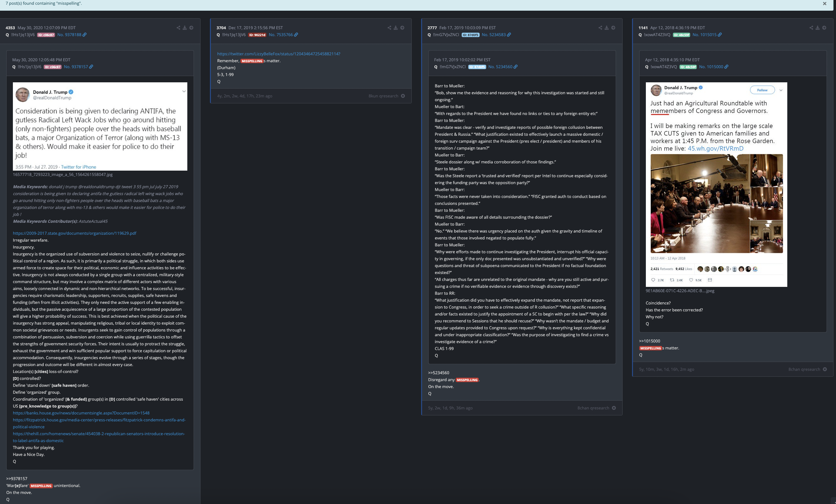Expand chevron beside Follow in tweet image
This screenshot has width=836, height=504.
tap(781, 90)
